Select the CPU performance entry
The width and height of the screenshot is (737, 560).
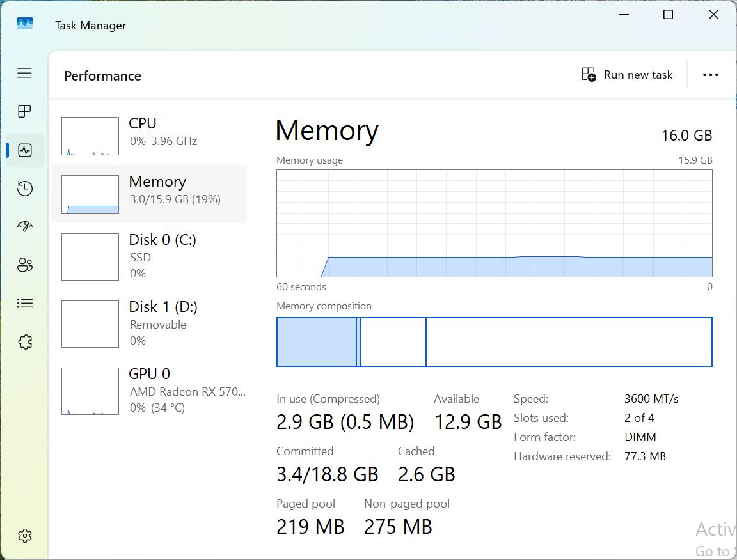pyautogui.click(x=150, y=136)
